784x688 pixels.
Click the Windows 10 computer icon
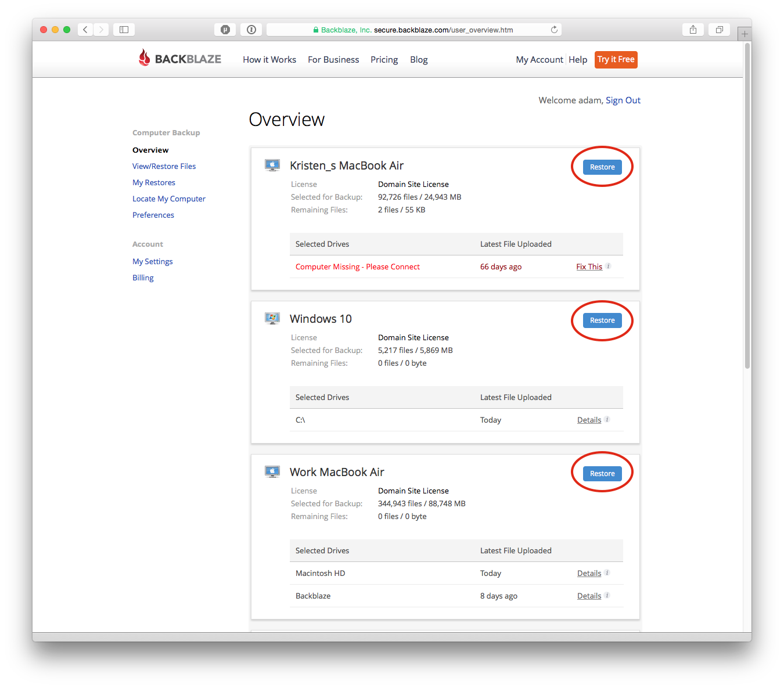click(272, 318)
